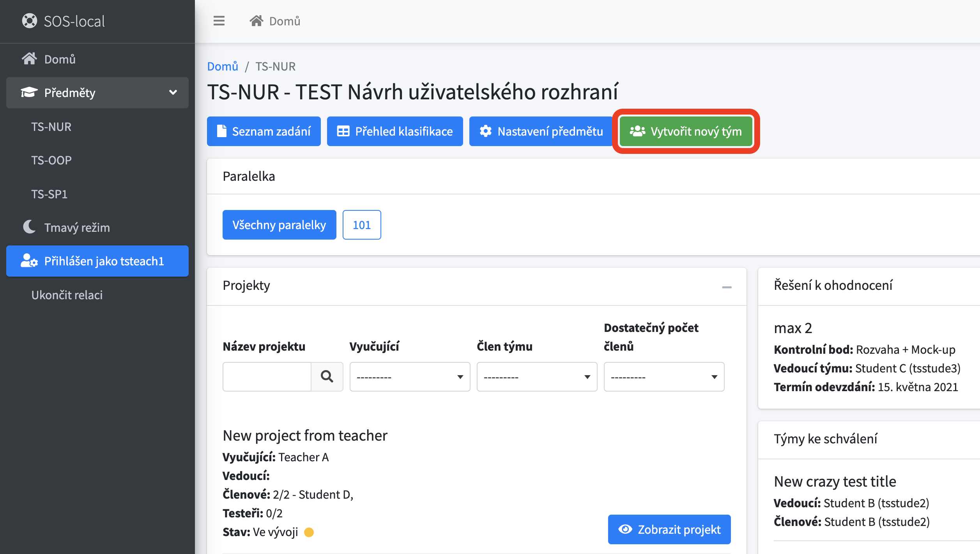Select Všechny paralelky filter
This screenshot has width=980, height=554.
[279, 225]
